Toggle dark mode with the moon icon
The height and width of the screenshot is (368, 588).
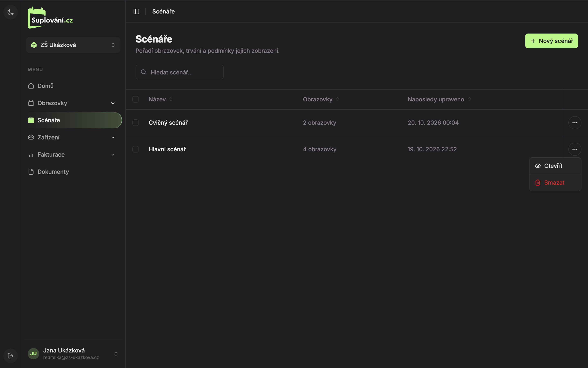coord(10,12)
